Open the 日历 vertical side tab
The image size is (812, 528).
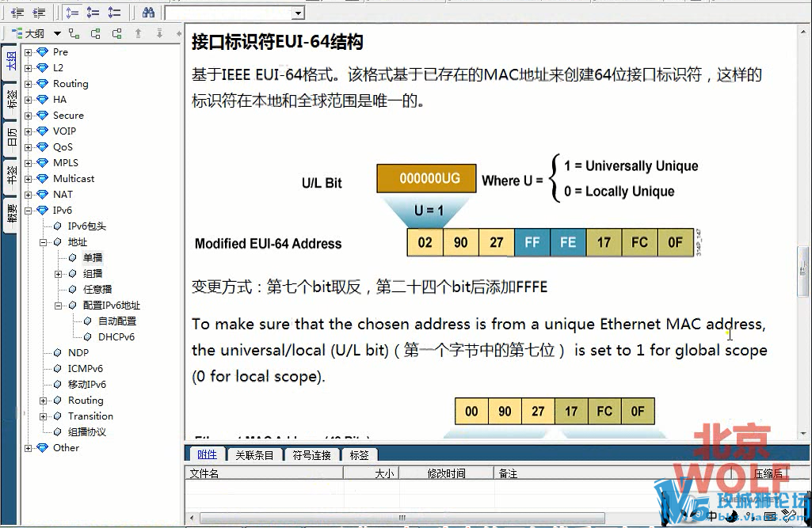tap(11, 138)
